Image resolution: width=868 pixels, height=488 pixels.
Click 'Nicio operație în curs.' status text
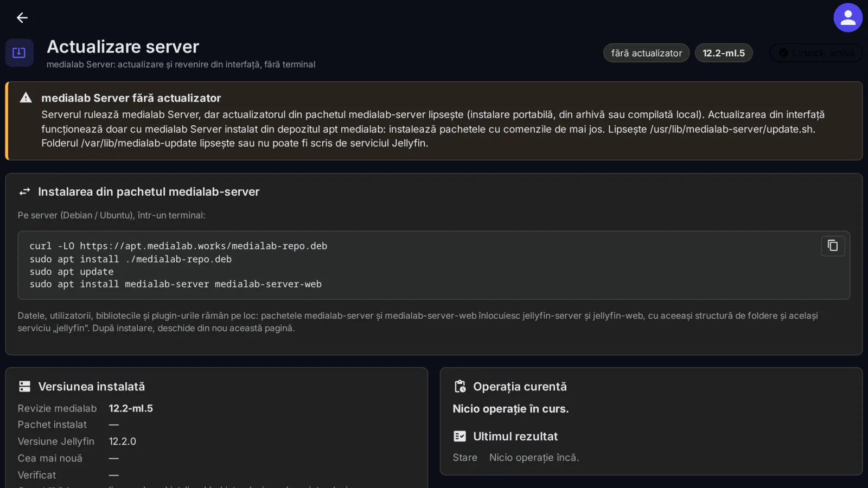(x=510, y=409)
